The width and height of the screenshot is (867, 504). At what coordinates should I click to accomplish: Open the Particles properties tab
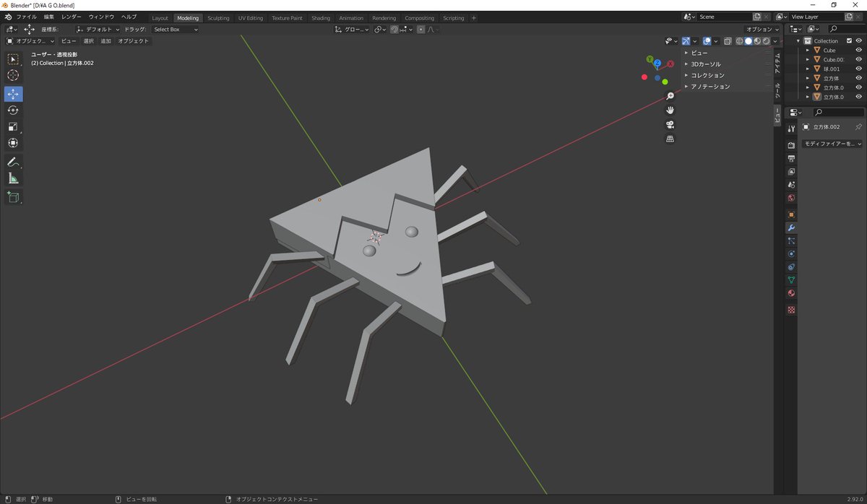pyautogui.click(x=791, y=240)
